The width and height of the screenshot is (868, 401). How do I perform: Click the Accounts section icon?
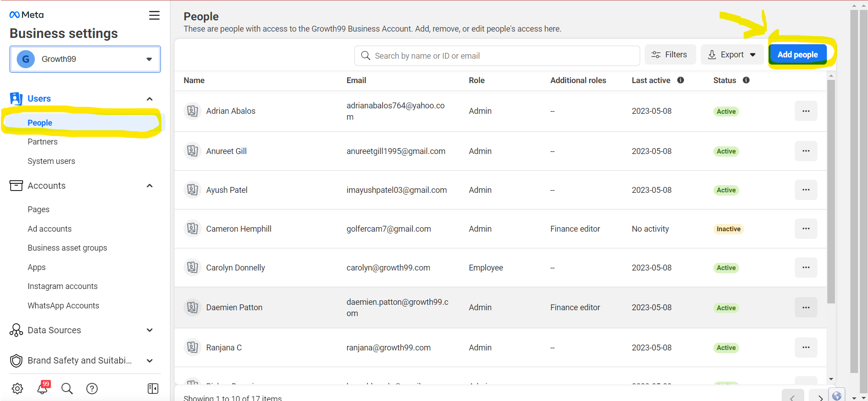(16, 186)
